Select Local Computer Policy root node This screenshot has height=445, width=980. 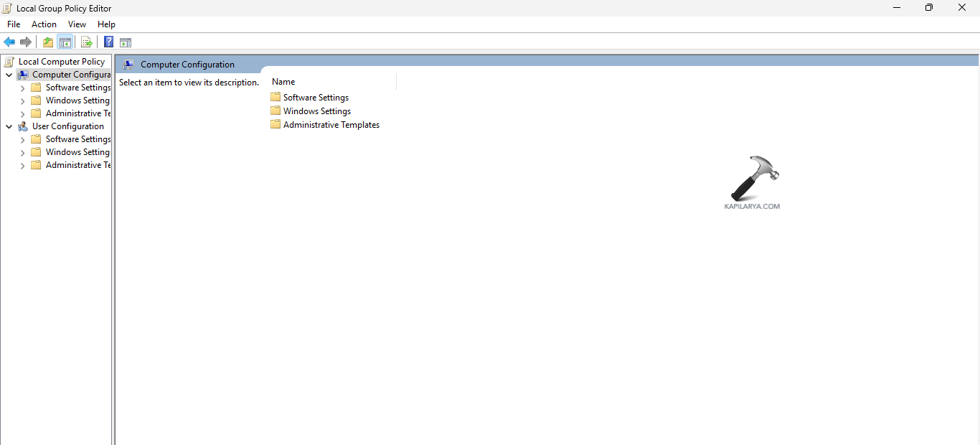[62, 62]
